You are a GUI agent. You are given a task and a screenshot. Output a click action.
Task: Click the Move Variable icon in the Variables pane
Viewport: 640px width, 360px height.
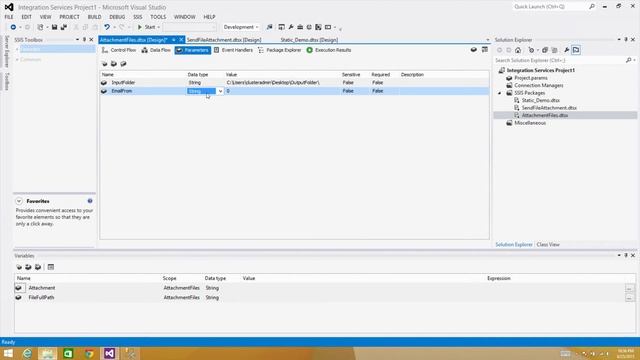coord(28,267)
